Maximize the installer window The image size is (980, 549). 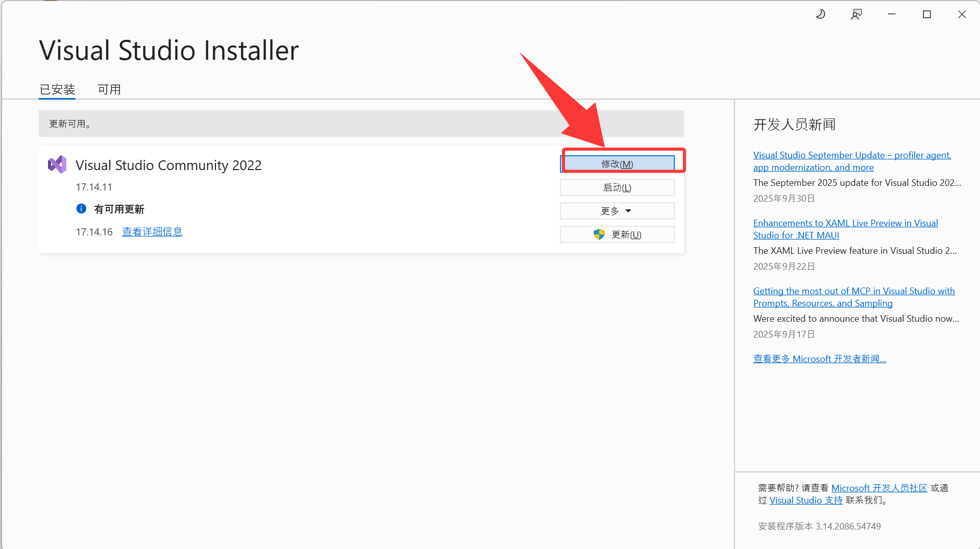(x=927, y=14)
